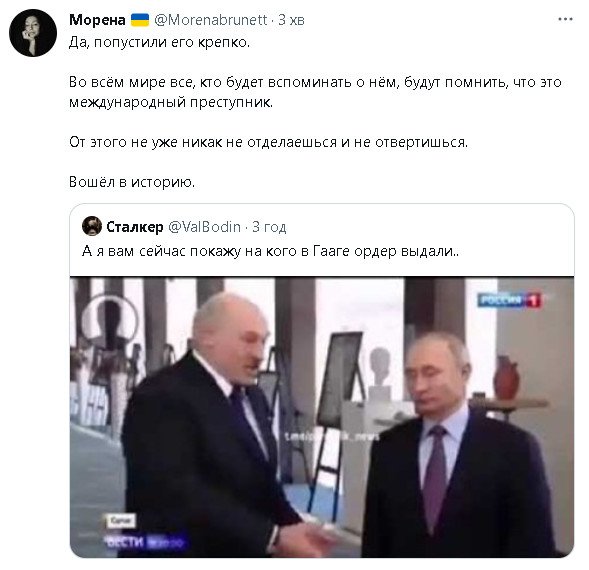This screenshot has height=570, width=589.
Task: Click the small caption label above Вести logo
Action: tap(120, 521)
